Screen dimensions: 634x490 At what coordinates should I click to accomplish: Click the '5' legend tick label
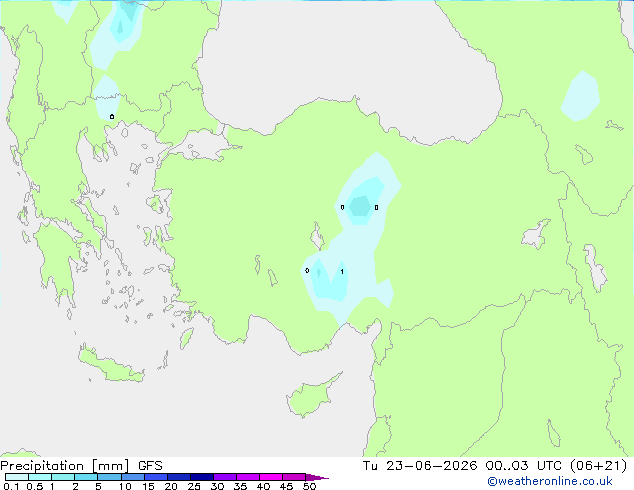click(98, 486)
